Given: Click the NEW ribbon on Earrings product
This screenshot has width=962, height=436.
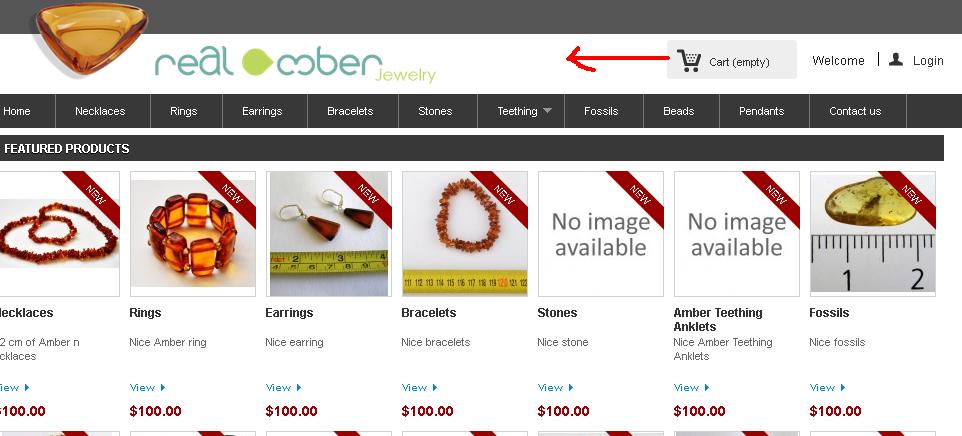Looking at the screenshot, I should click(x=363, y=197).
